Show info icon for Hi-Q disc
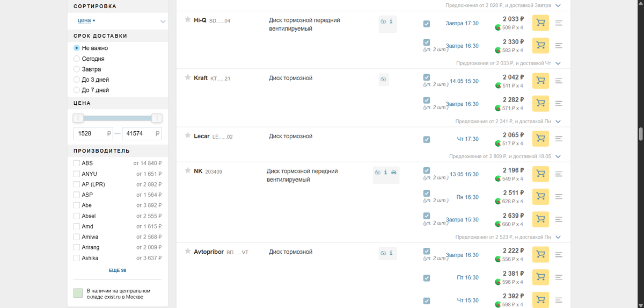 [391, 22]
